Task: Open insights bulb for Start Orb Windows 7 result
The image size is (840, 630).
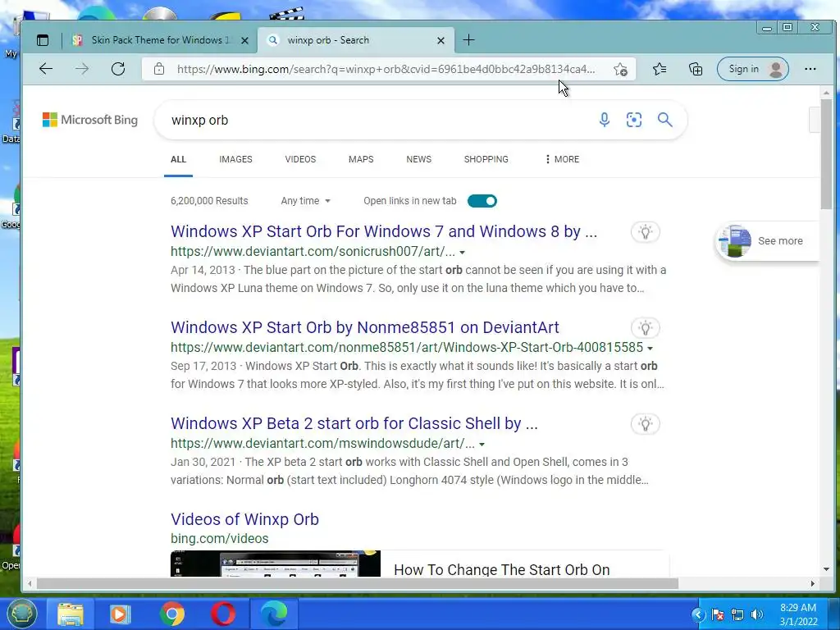Action: [645, 232]
